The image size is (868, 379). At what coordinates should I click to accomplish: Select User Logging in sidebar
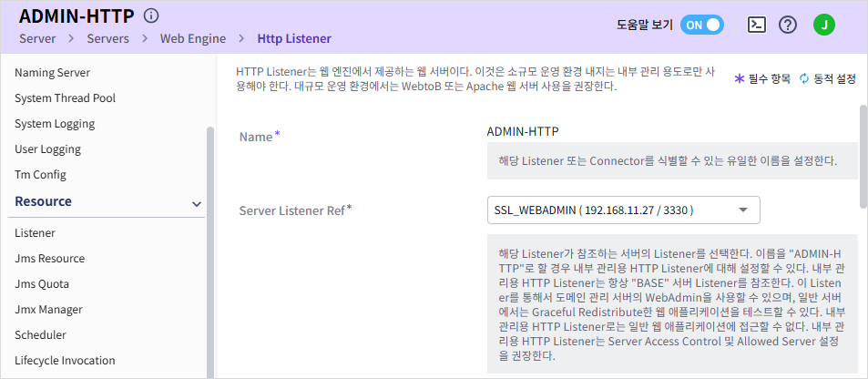pyautogui.click(x=47, y=149)
